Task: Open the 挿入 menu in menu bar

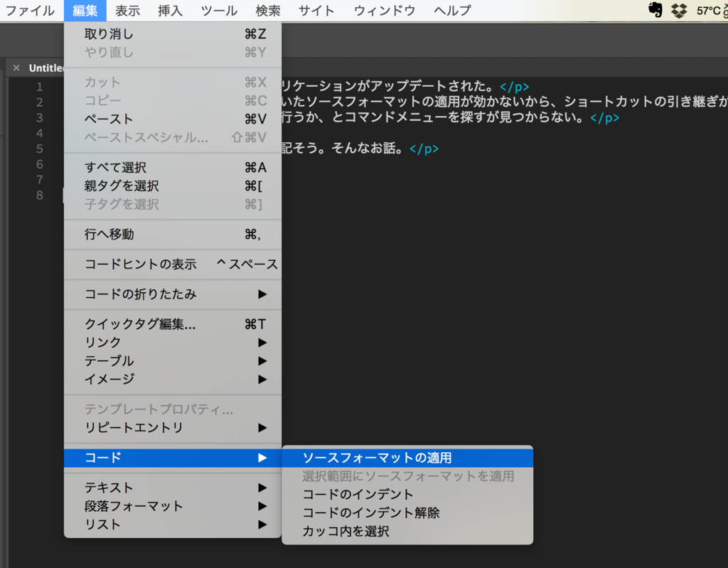Action: coord(170,11)
